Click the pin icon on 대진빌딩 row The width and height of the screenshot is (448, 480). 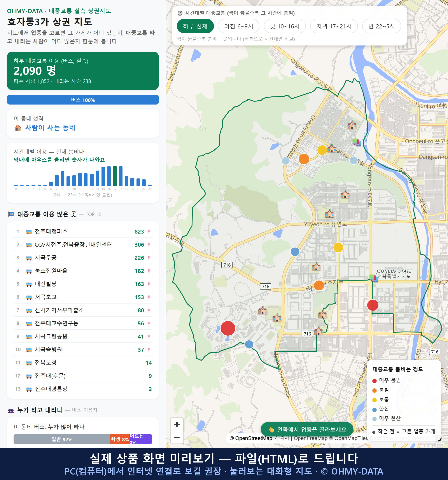tap(149, 284)
